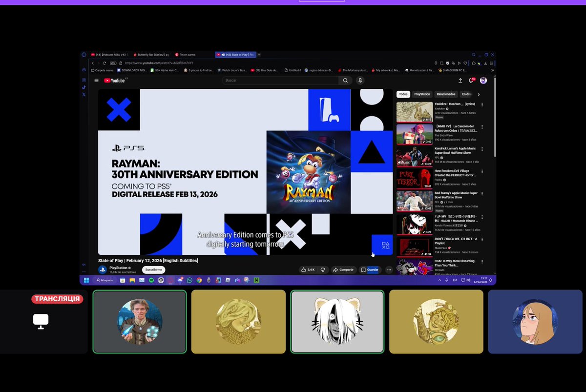Image resolution: width=586 pixels, height=392 pixels.
Task: Open the MMD PV Canción del Robot thumbnail
Action: point(414,134)
